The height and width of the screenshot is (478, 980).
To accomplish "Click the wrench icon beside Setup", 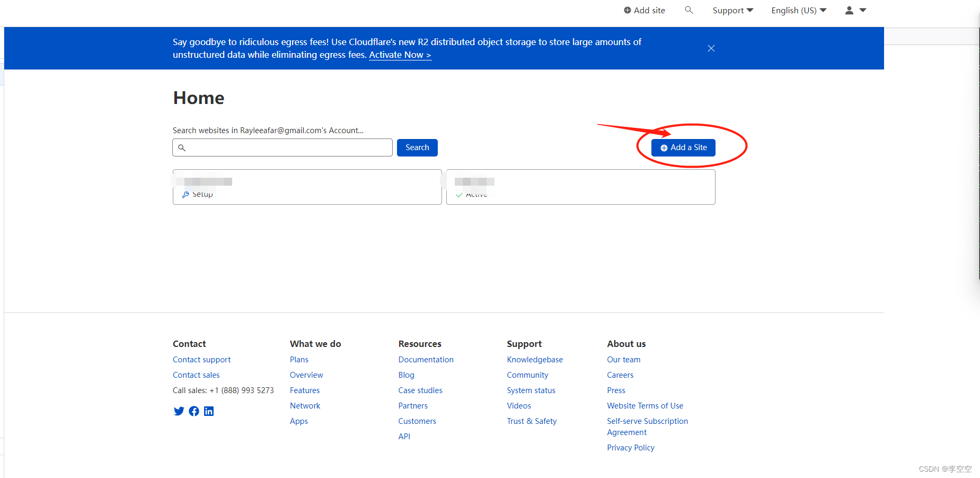I will click(186, 195).
